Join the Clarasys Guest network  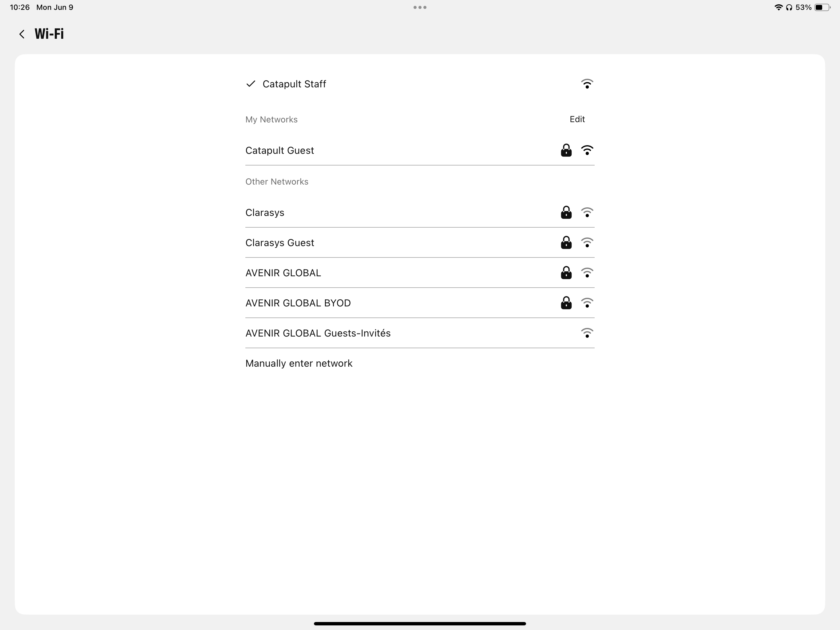pyautogui.click(x=420, y=242)
